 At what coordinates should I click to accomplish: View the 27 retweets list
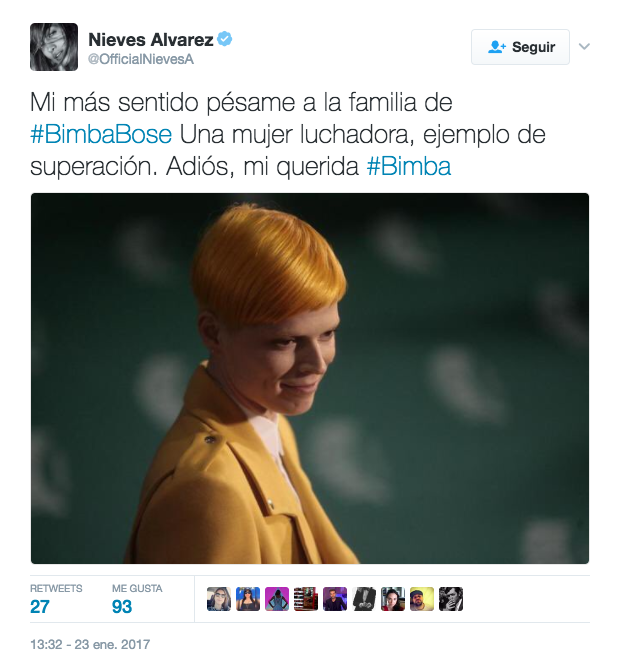point(56,599)
